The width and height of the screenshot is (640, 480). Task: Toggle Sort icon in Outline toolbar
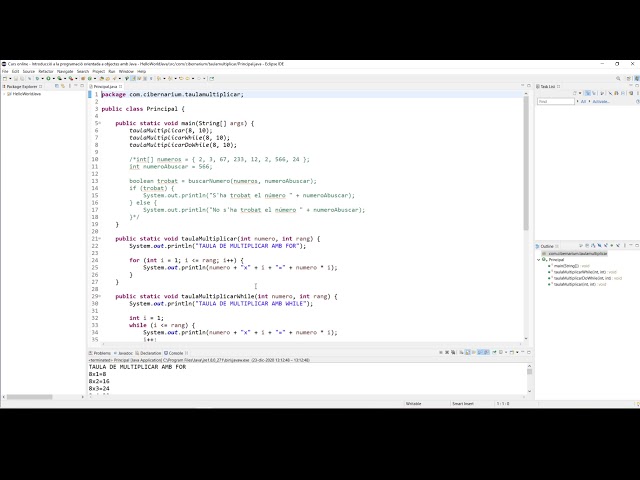(x=593, y=246)
